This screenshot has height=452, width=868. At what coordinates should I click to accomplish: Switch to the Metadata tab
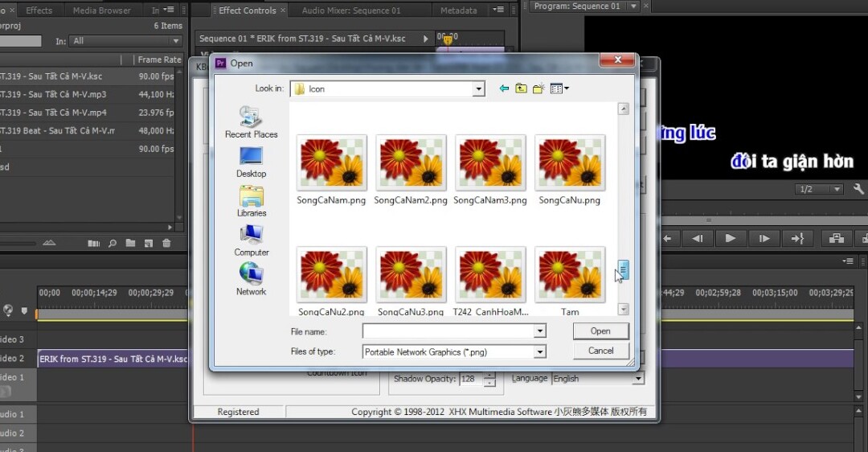458,10
